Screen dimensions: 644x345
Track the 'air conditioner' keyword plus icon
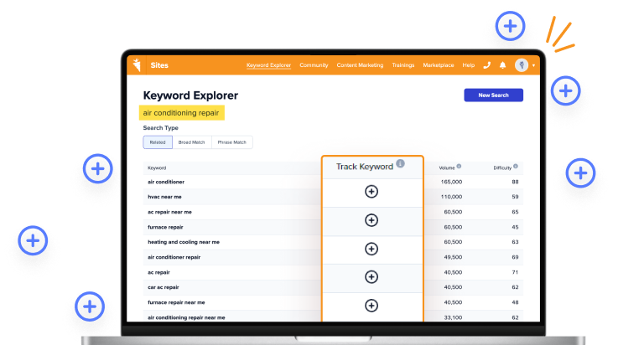pos(371,192)
